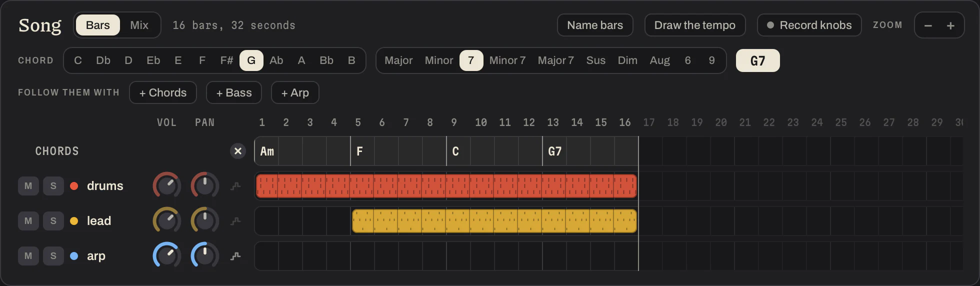Select chord root B
Image resolution: width=980 pixels, height=286 pixels.
pos(351,60)
